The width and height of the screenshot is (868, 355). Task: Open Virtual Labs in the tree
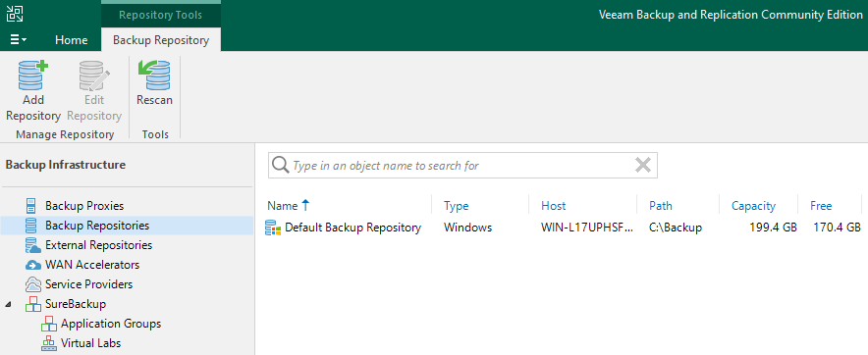(90, 343)
